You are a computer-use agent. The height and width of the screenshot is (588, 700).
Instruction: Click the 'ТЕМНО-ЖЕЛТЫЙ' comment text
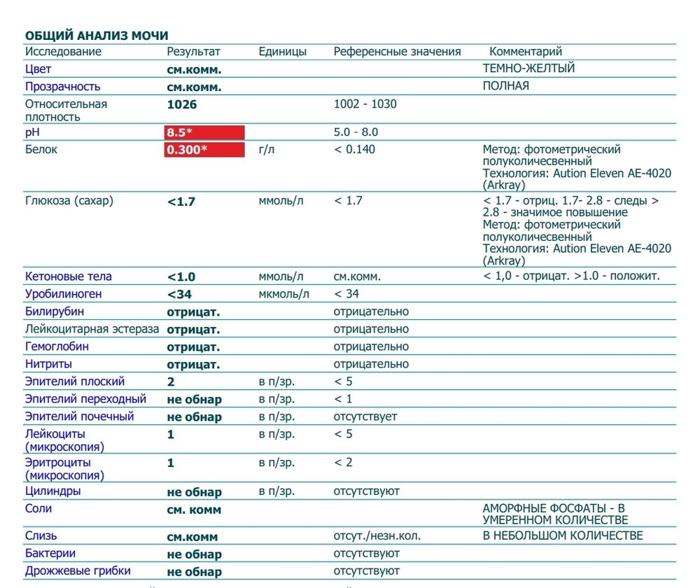click(x=528, y=69)
